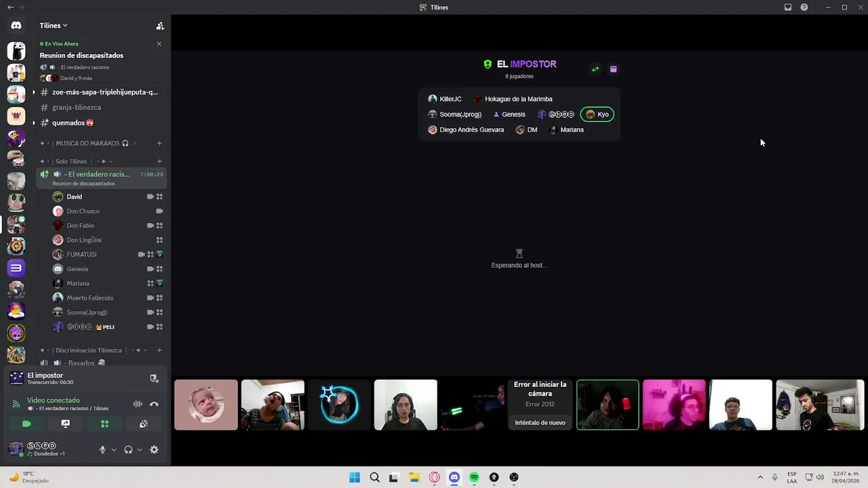
Task: Select player KillerJC chip
Action: [x=445, y=99]
